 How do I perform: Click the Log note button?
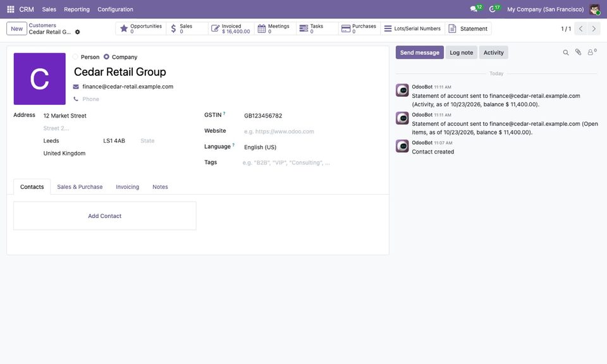pos(462,52)
